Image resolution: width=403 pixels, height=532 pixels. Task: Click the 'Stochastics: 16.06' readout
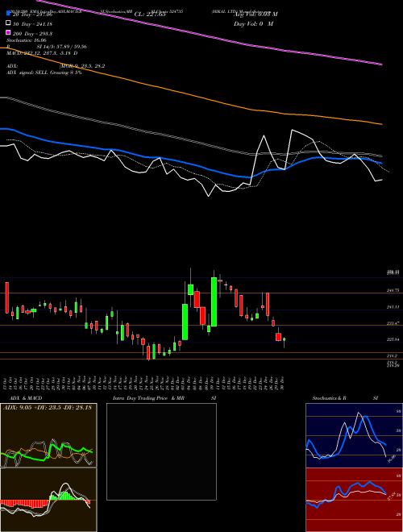pos(27,40)
